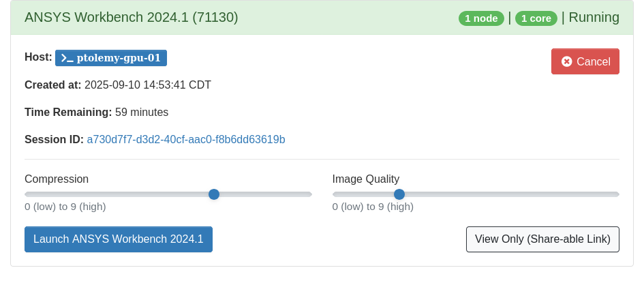The height and width of the screenshot is (283, 644).
Task: Click the Compression slider handle
Action: click(214, 194)
